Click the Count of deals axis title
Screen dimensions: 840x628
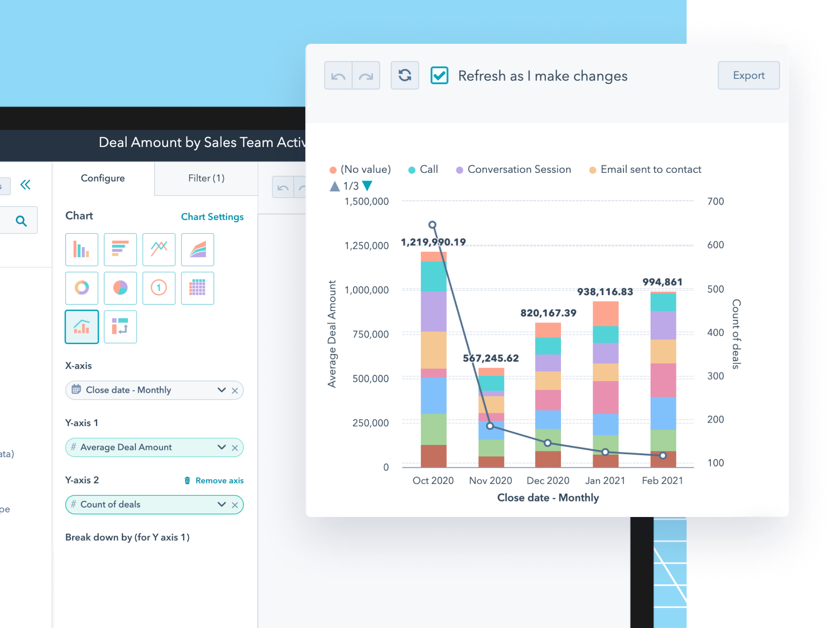[x=736, y=334]
